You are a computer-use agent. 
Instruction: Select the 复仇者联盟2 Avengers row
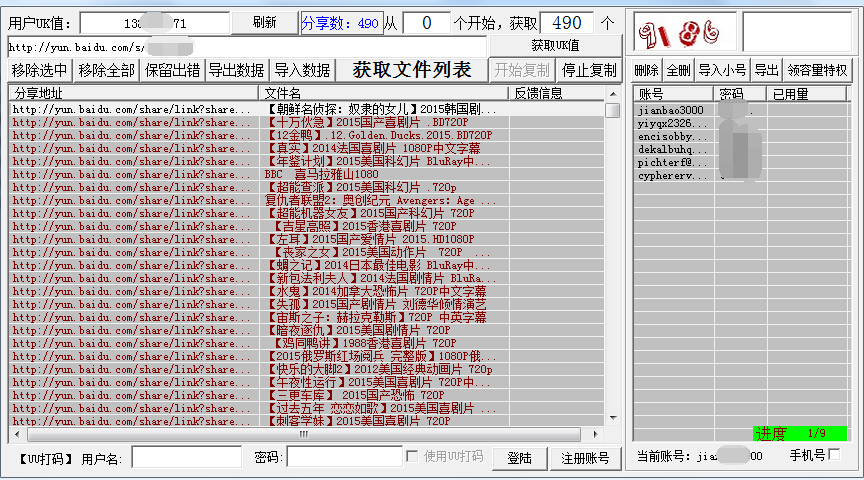coord(307,200)
